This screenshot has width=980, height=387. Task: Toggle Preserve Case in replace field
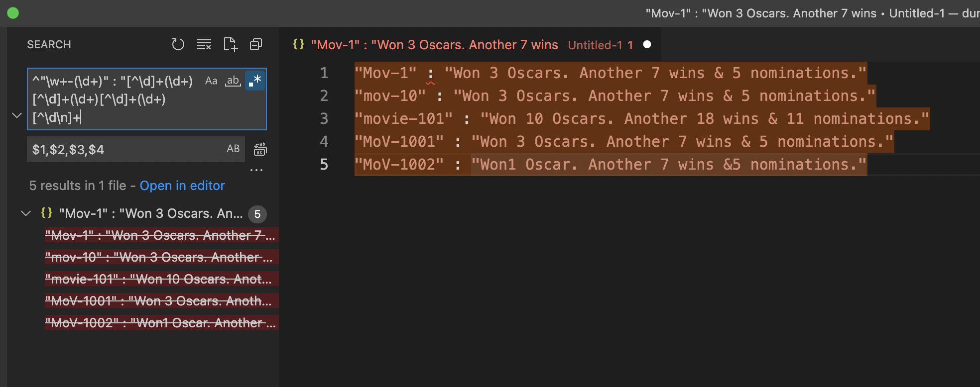click(233, 149)
